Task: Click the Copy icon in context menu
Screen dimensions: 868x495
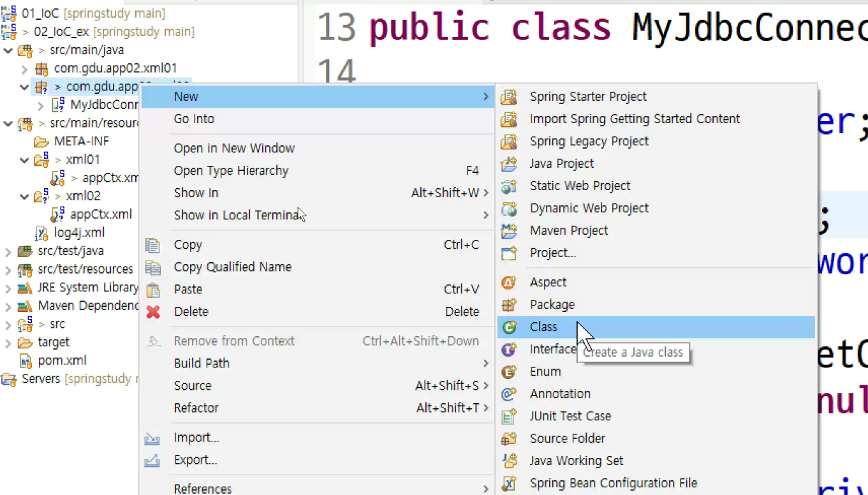Action: (x=152, y=245)
